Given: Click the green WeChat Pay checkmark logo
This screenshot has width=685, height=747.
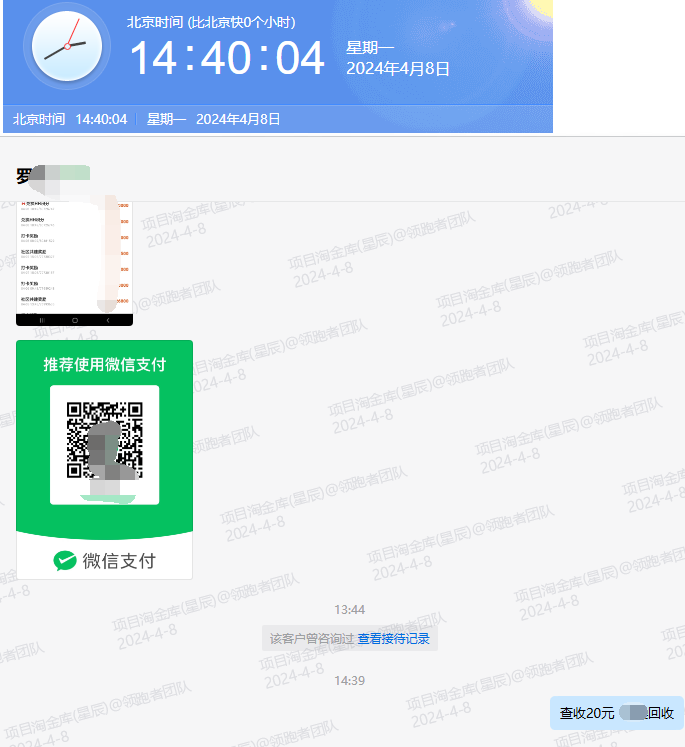Looking at the screenshot, I should pos(65,560).
